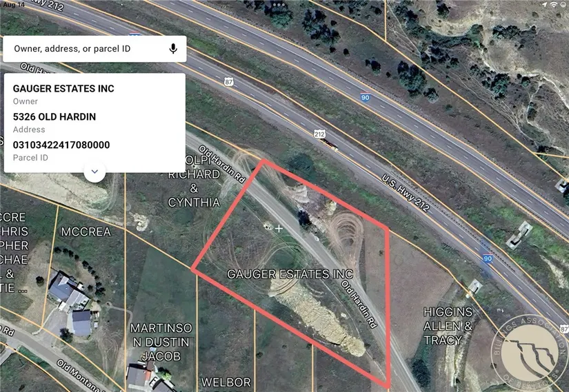Select the MCCREA parcel label

tap(86, 231)
